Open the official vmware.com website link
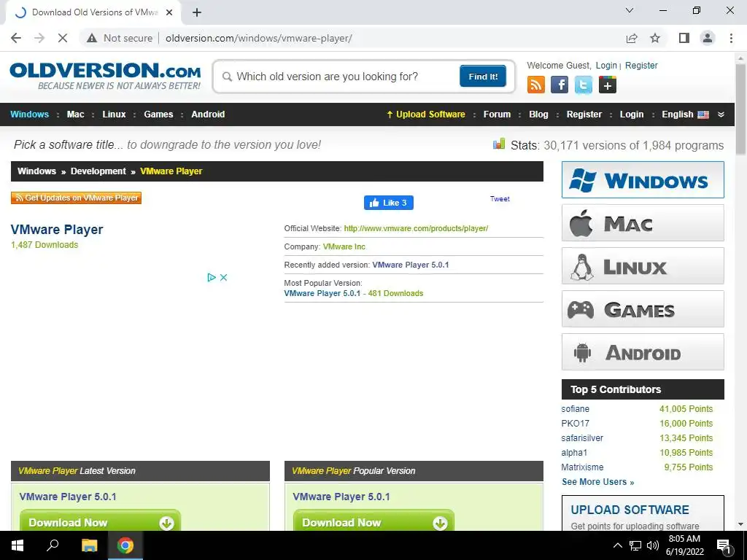 [x=416, y=228]
